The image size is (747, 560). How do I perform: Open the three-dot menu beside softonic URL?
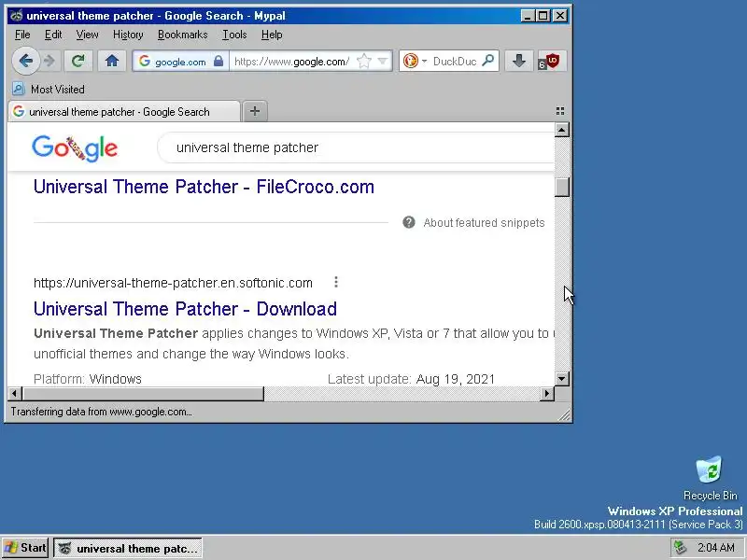pos(336,283)
